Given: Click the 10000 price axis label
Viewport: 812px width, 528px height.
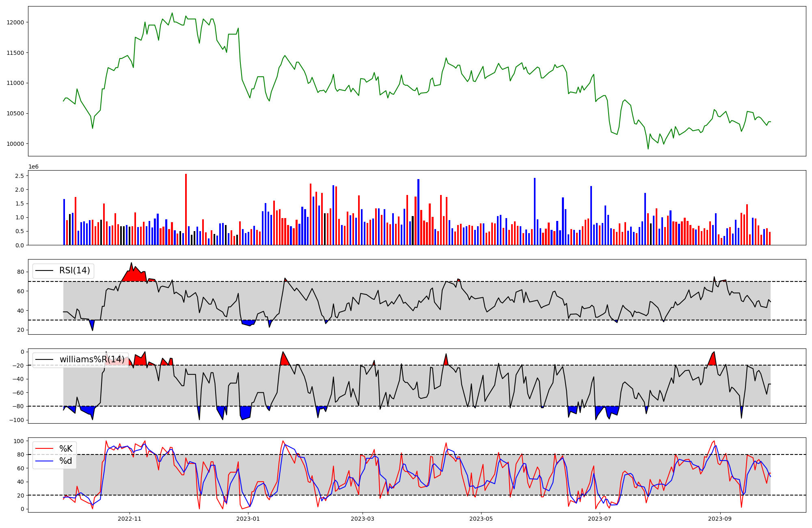Looking at the screenshot, I should tap(15, 144).
